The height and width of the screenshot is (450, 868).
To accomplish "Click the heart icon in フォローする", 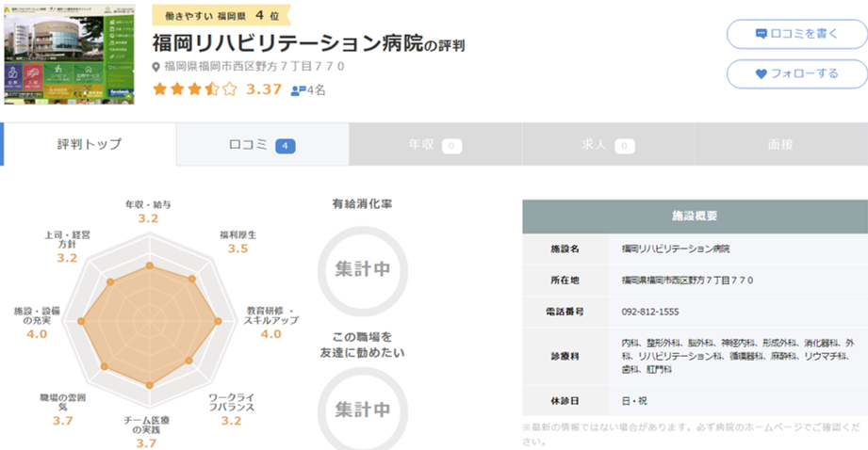I will tap(762, 74).
